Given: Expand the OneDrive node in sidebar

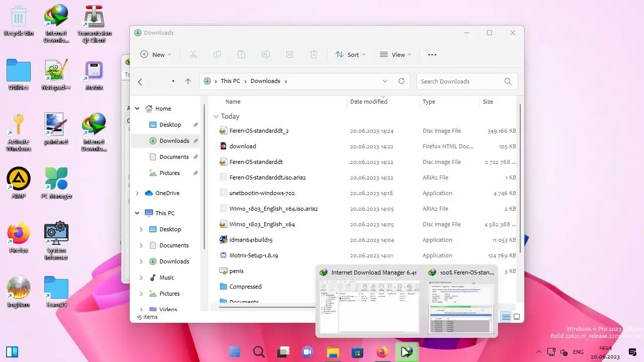Looking at the screenshot, I should click(137, 193).
